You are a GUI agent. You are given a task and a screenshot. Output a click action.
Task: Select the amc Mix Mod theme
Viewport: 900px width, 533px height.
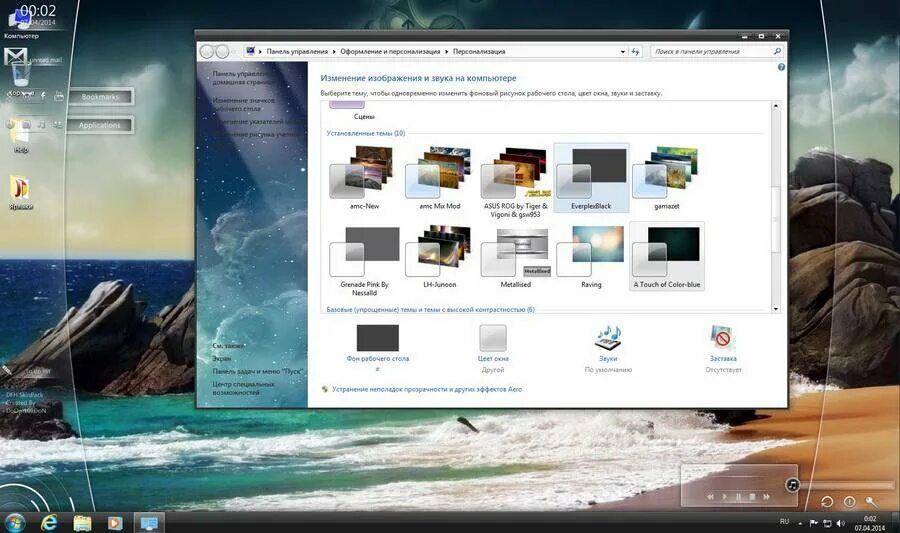(x=440, y=178)
